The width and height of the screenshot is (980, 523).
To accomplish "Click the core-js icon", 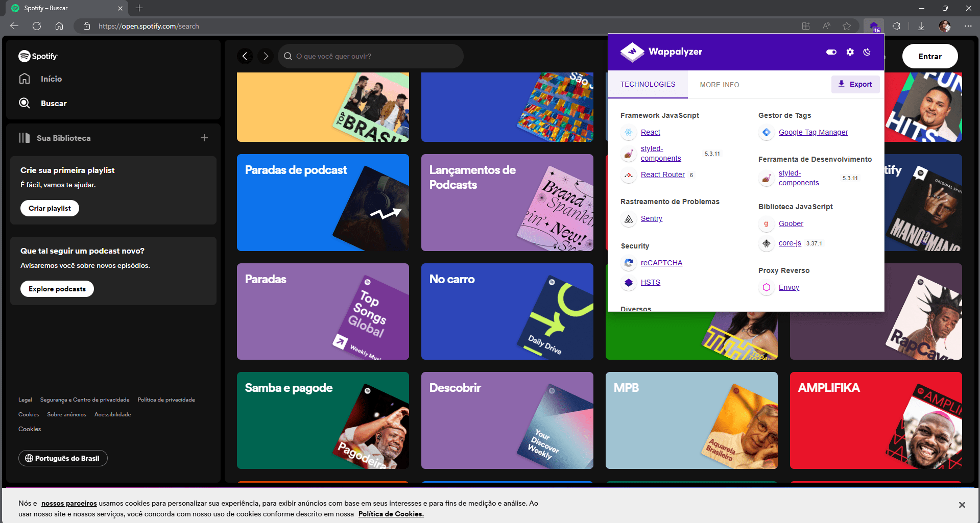I will click(x=767, y=243).
